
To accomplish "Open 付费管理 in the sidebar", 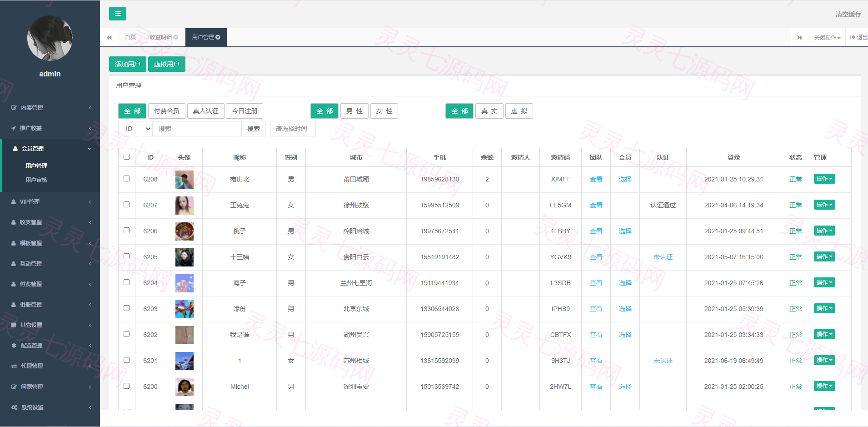I will [x=50, y=284].
